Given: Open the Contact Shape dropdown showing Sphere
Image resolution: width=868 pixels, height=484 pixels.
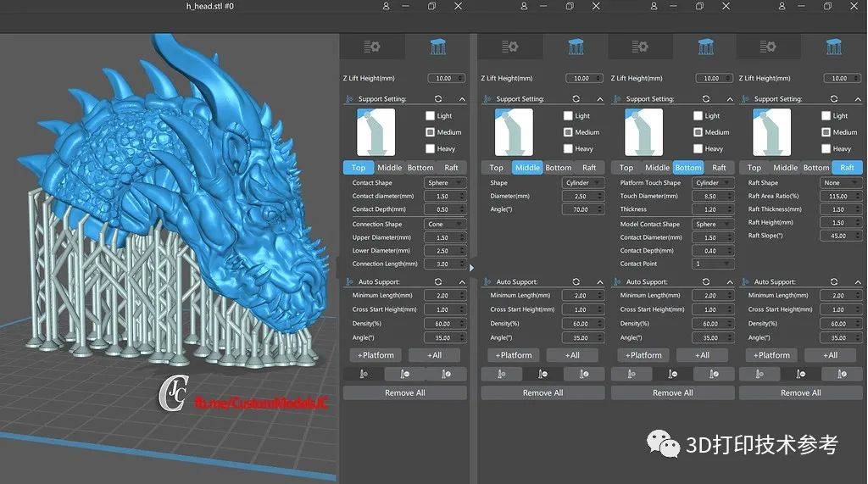Looking at the screenshot, I should tap(445, 183).
